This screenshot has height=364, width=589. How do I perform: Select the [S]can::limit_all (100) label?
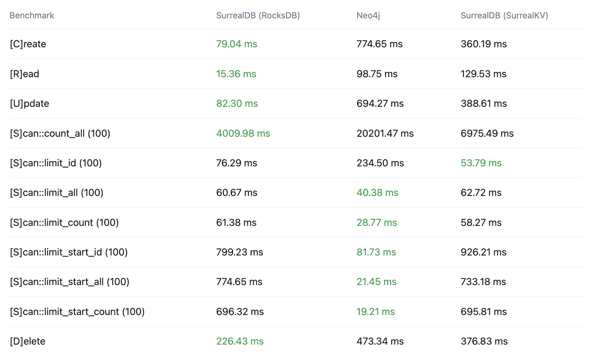click(x=57, y=193)
